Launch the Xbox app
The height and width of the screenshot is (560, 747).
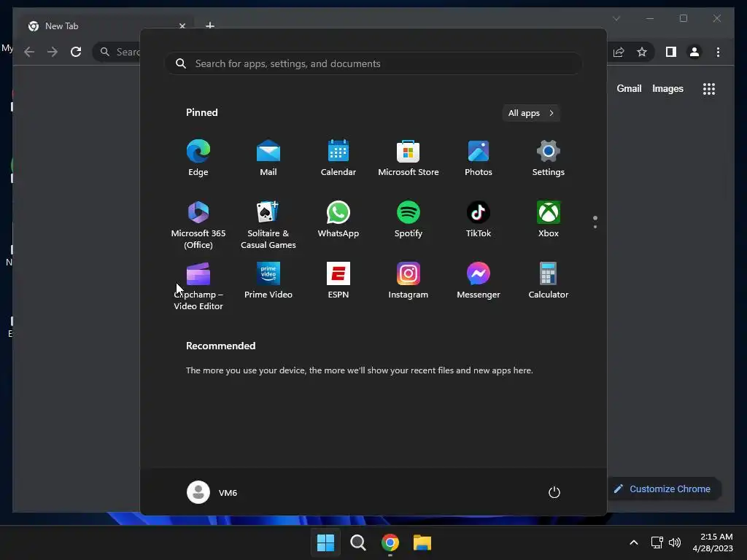click(x=549, y=219)
